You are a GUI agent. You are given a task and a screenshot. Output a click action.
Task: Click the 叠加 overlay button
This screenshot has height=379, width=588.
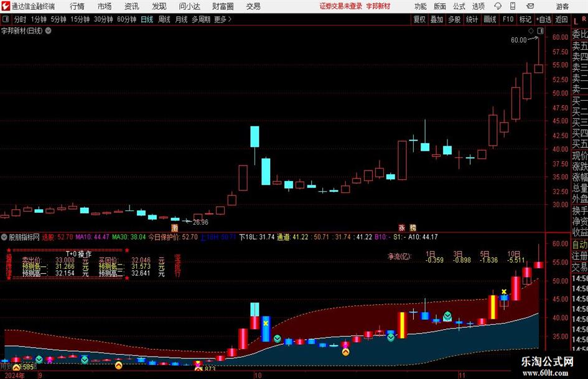437,19
